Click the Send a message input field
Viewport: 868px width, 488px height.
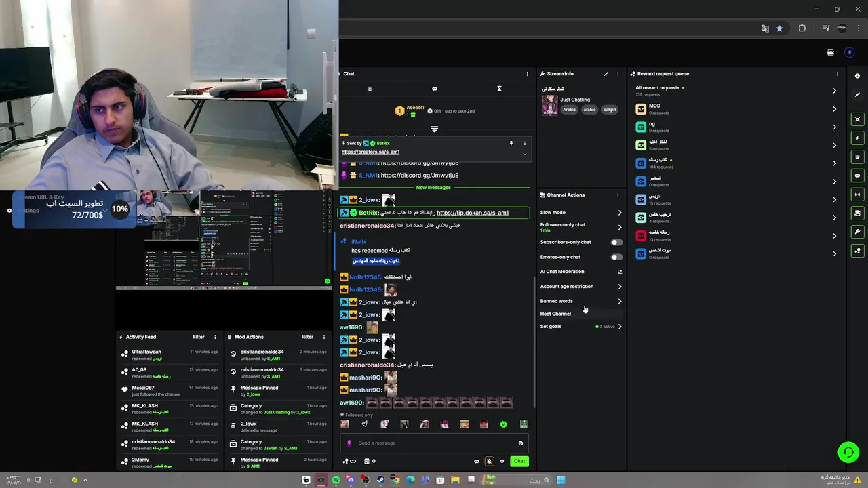tap(434, 443)
